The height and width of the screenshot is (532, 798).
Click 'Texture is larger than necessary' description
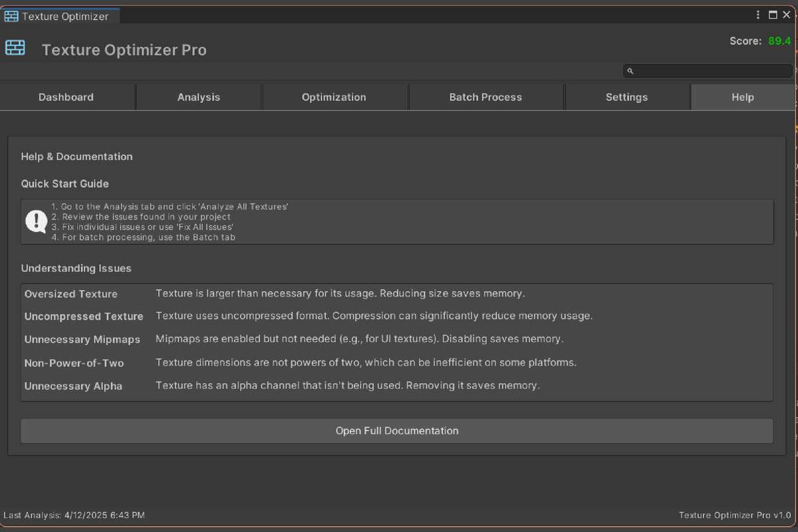340,293
